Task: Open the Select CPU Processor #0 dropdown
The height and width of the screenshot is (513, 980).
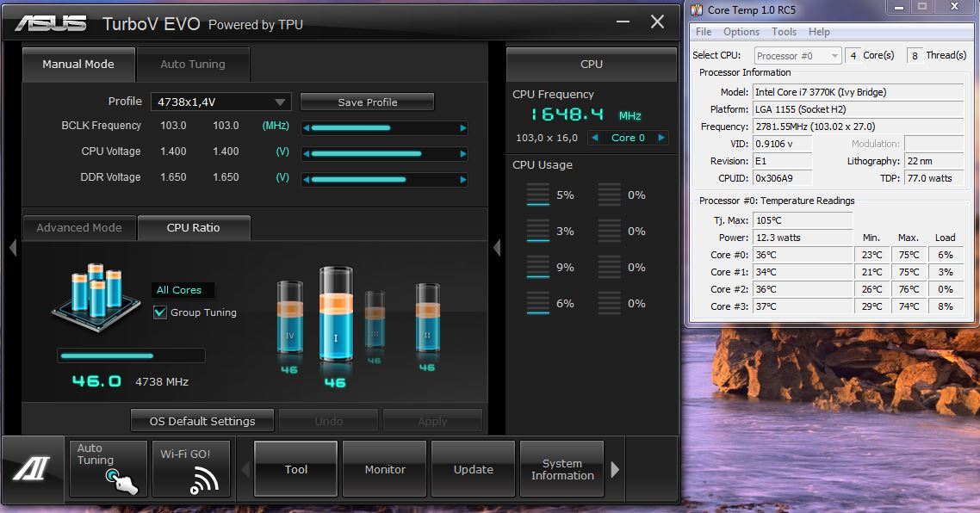Action: pos(798,56)
